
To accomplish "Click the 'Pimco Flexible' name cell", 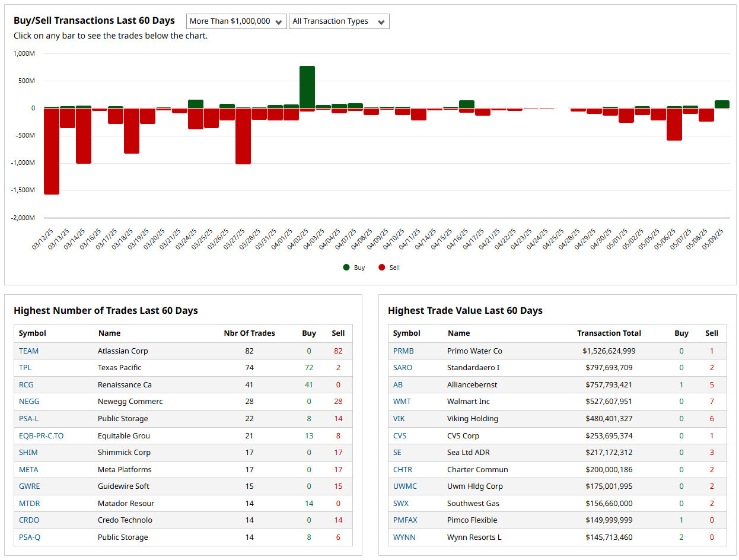I will tap(472, 520).
